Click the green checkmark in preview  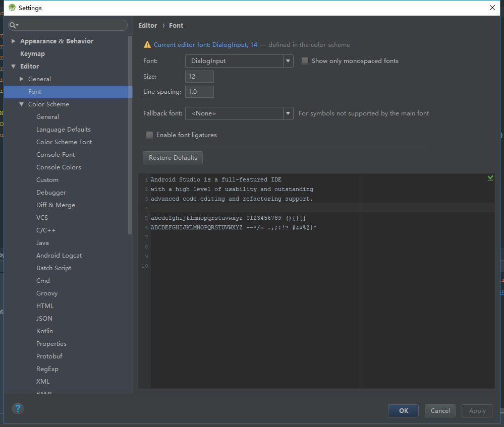490,178
